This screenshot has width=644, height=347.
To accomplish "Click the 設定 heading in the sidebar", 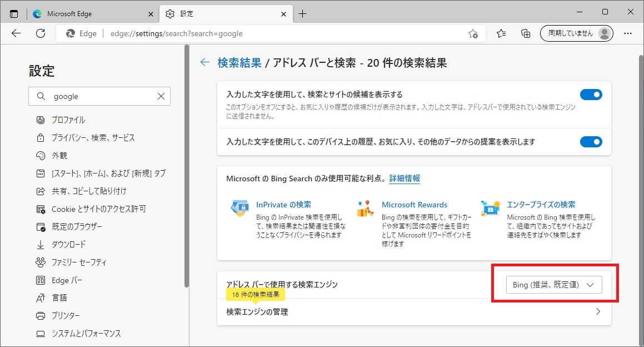I will 42,71.
